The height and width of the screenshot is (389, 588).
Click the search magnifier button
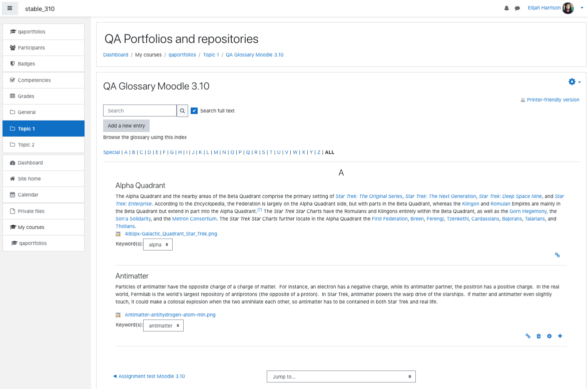tap(182, 110)
